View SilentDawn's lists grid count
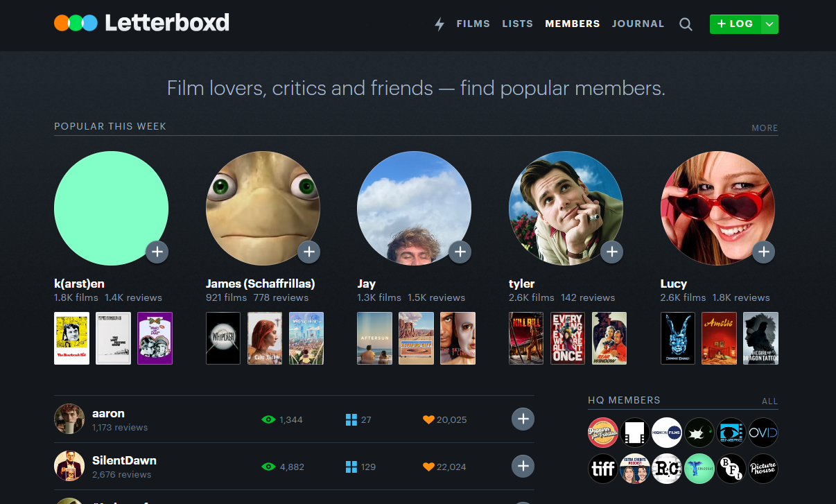Image resolution: width=836 pixels, height=504 pixels. point(360,467)
